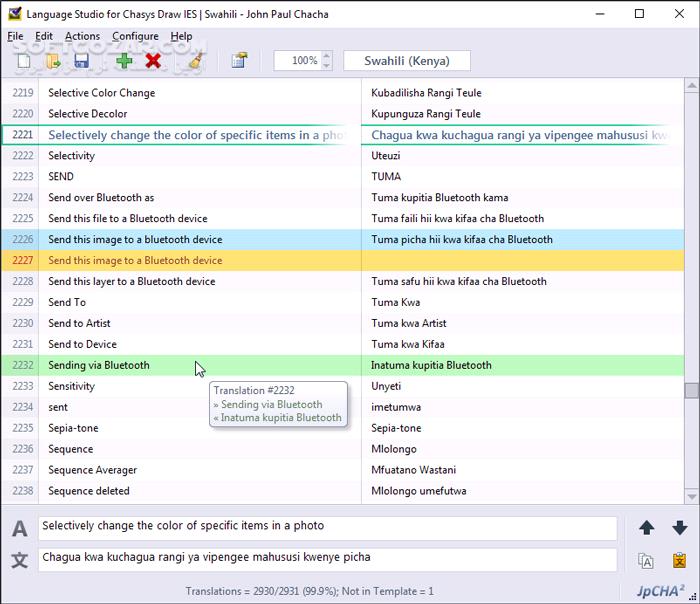
Task: Click the copy source text icon
Action: pos(646,561)
